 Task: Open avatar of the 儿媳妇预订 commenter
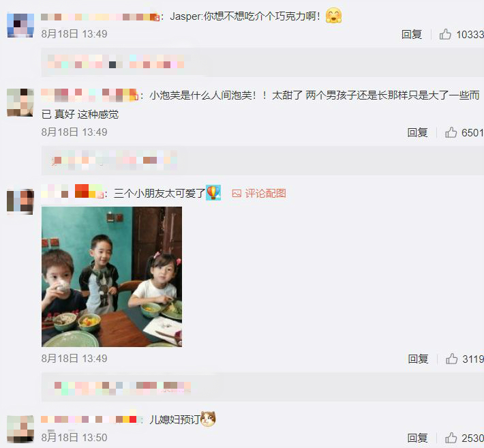tap(20, 429)
